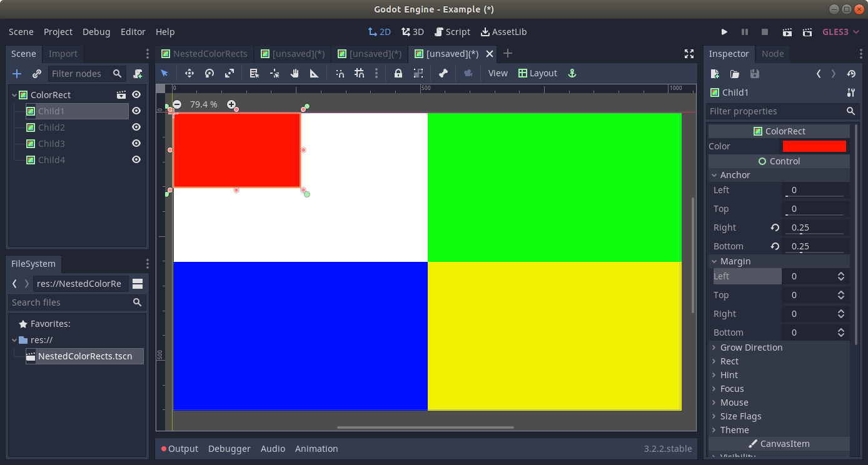This screenshot has width=868, height=465.
Task: Toggle visibility of ColorRect root node
Action: (x=136, y=95)
